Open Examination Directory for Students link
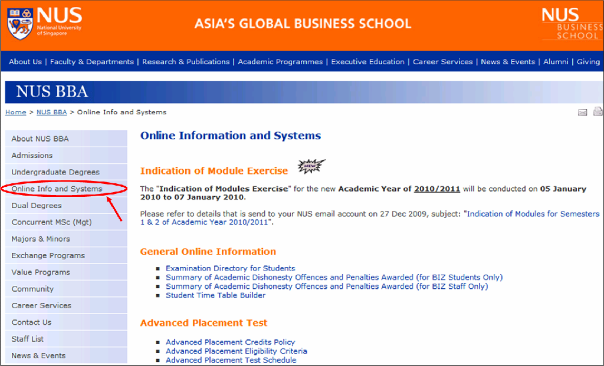This screenshot has height=366, width=604. pos(230,268)
